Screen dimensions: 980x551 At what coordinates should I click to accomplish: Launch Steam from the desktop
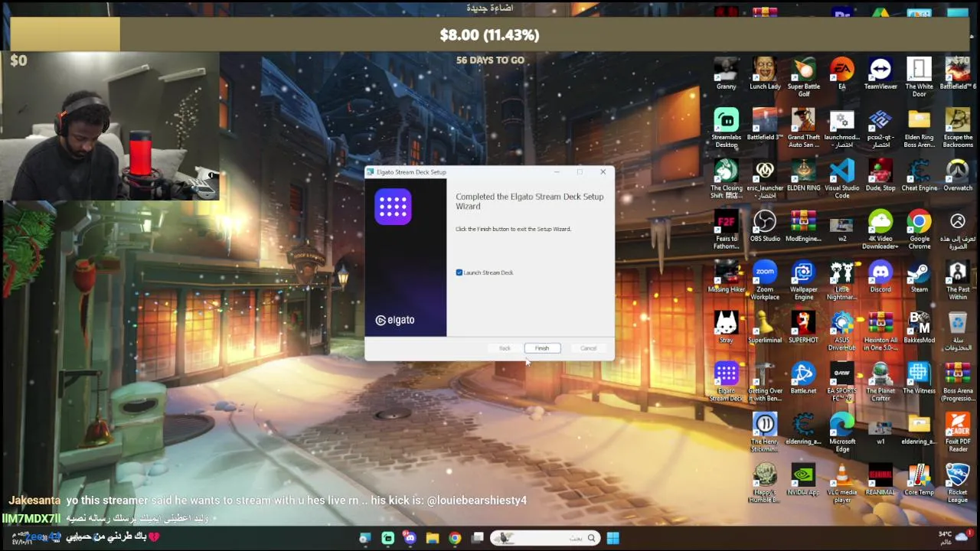tap(919, 277)
